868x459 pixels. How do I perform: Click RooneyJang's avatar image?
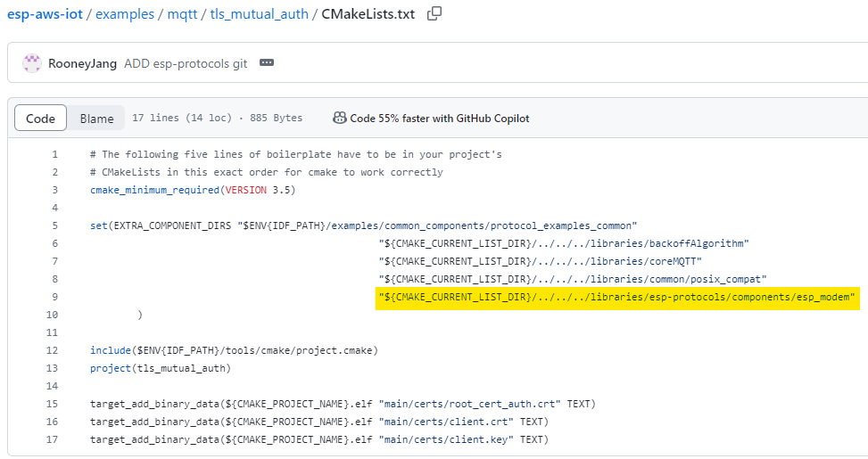click(31, 63)
